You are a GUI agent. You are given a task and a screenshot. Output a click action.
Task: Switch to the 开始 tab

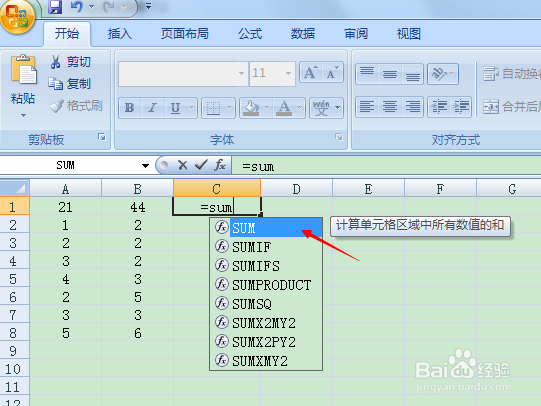[67, 34]
